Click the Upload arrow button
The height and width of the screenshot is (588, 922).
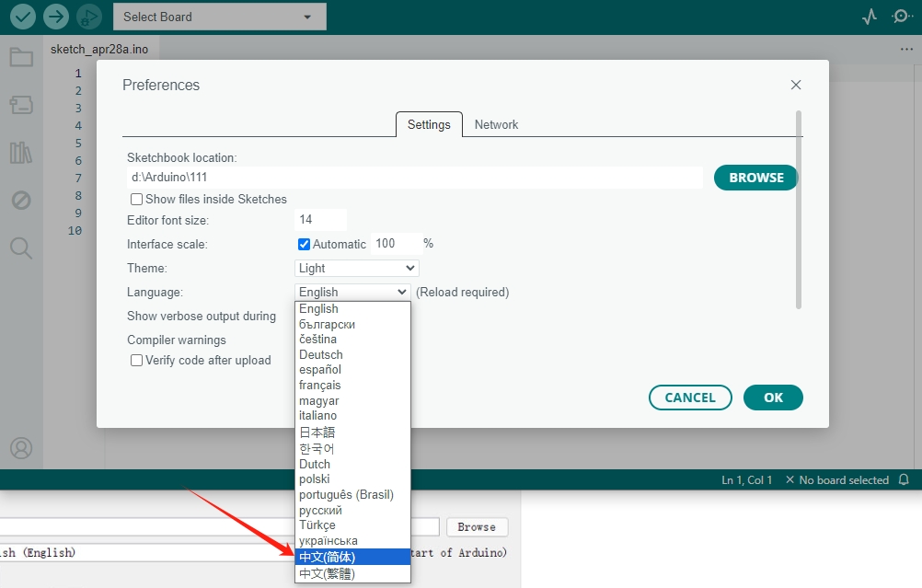click(56, 17)
